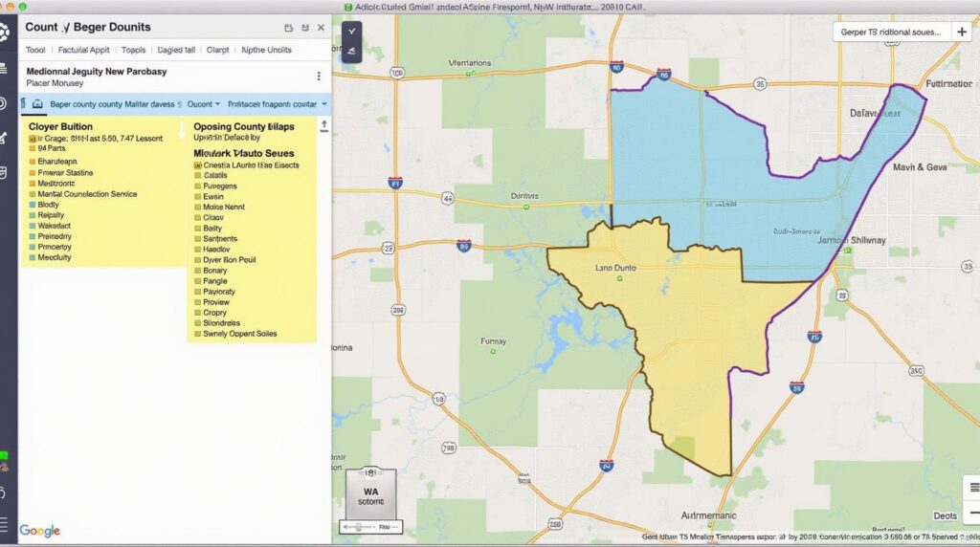The height and width of the screenshot is (547, 980).
Task: Switch to the Factuial Appit tab
Action: (84, 50)
